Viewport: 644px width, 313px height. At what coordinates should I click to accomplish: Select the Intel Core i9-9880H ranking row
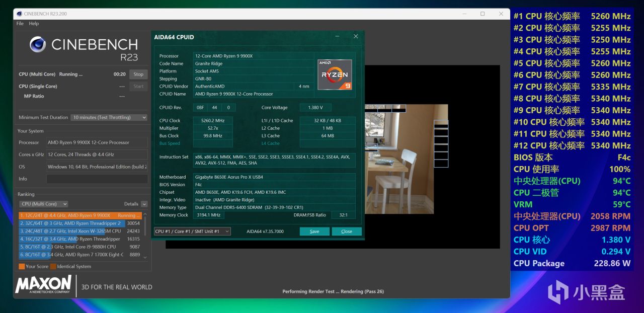[x=80, y=247]
